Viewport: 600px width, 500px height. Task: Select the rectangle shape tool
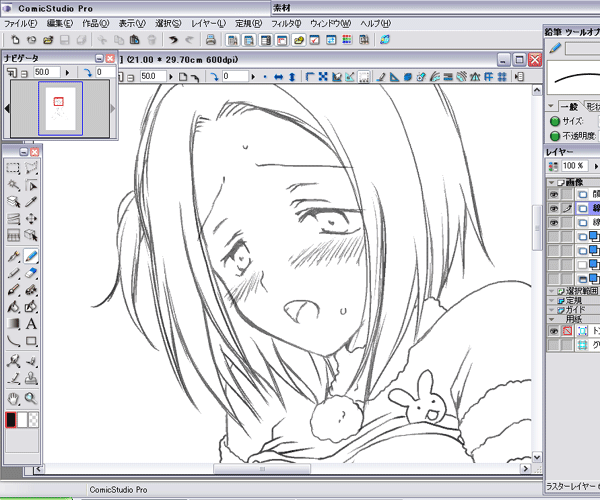pos(31,340)
